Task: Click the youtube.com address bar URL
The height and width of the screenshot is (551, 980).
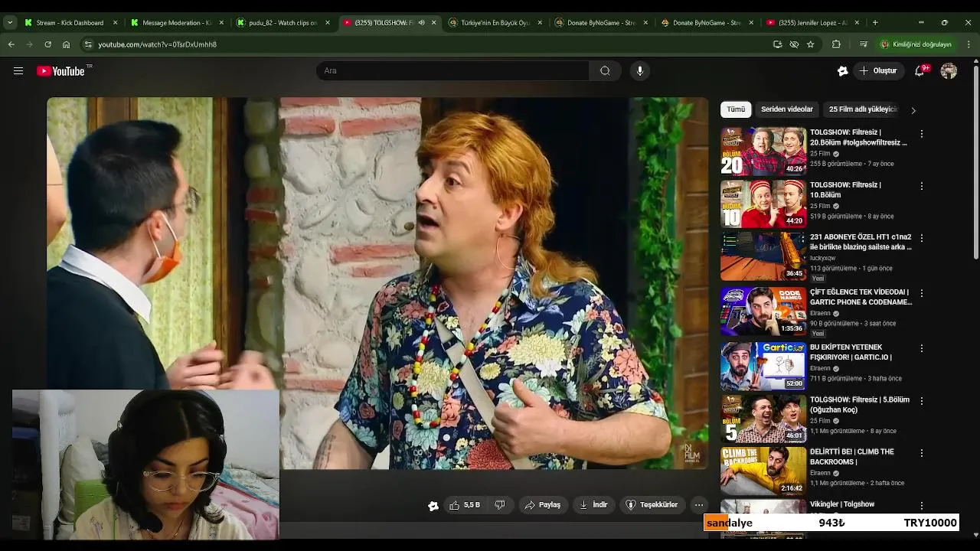Action: (157, 44)
